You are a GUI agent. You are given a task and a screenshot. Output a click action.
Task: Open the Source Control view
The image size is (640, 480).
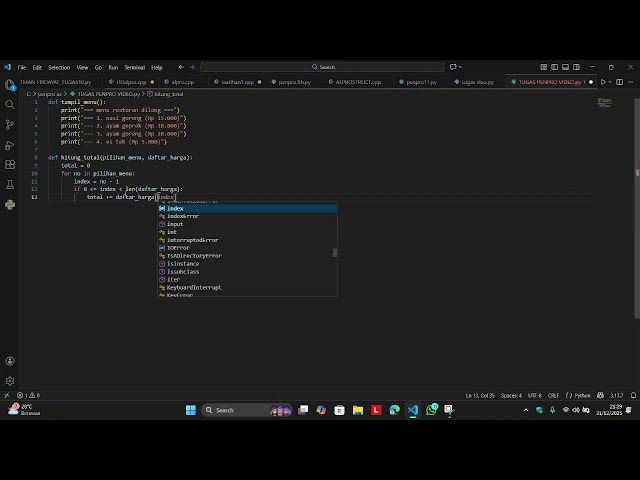click(10, 124)
